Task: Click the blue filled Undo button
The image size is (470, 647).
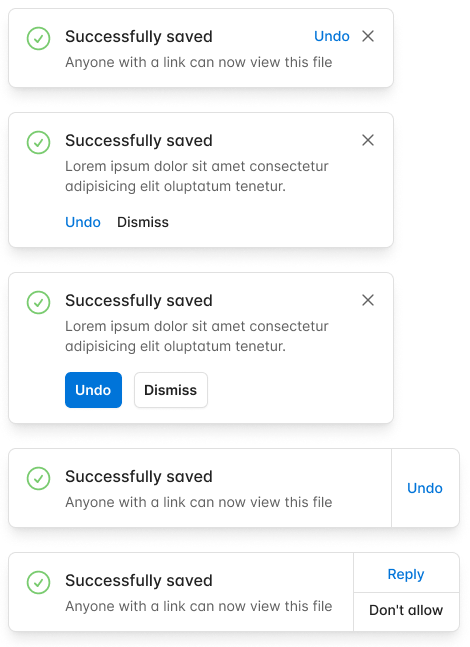Action: pos(93,390)
